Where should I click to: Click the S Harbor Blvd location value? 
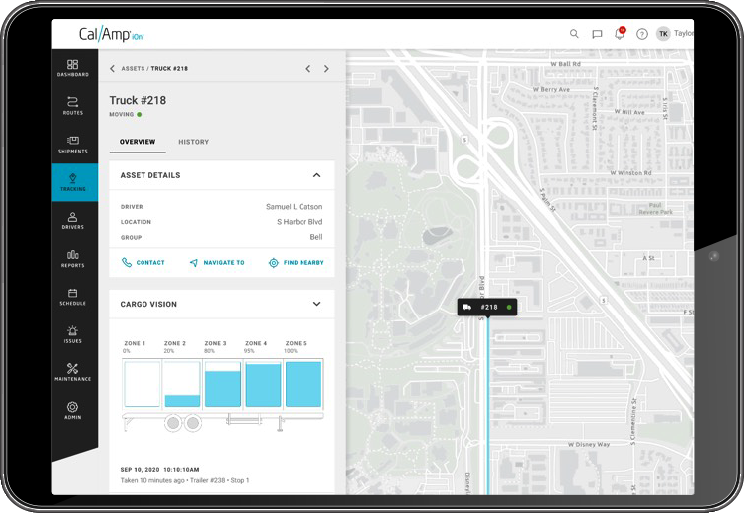click(x=299, y=222)
